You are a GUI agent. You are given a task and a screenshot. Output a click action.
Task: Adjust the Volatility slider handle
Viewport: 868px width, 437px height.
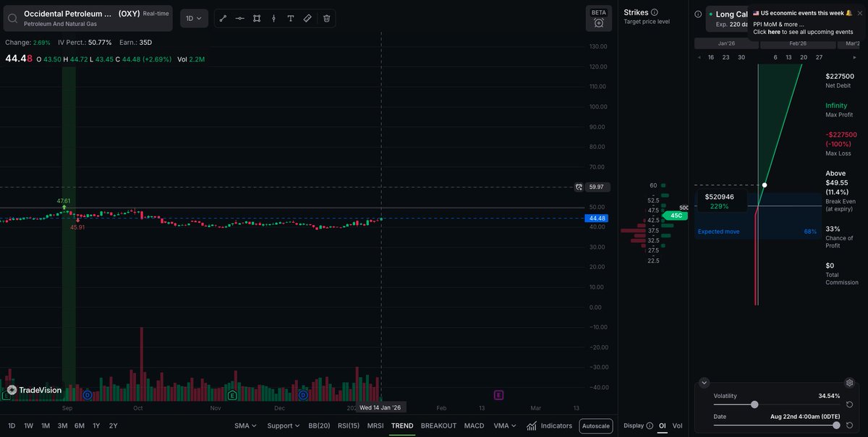[754, 404]
